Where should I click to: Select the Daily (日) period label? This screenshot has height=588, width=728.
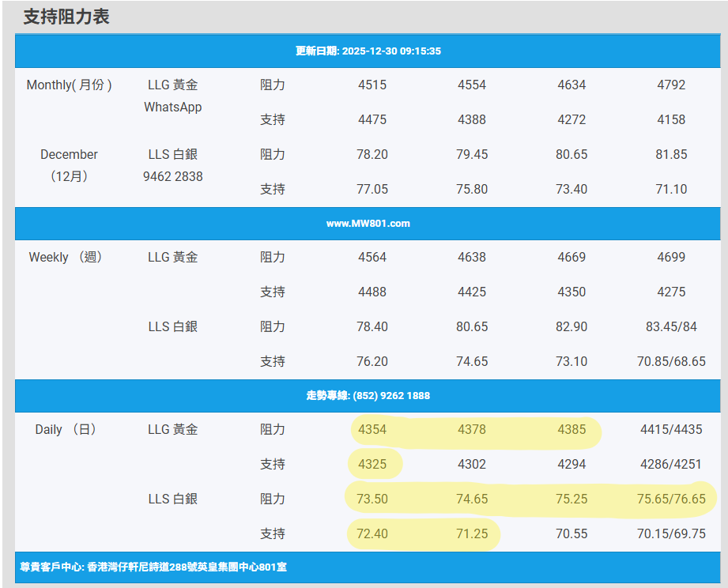[x=66, y=429]
